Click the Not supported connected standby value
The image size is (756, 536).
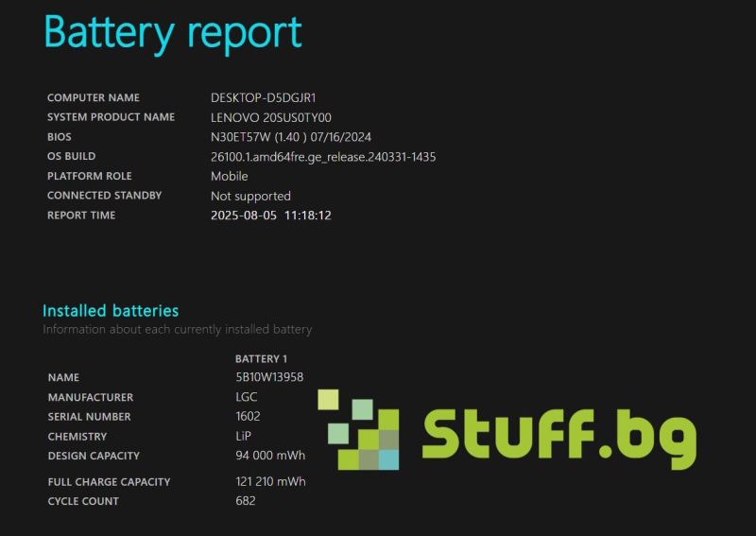pos(250,196)
